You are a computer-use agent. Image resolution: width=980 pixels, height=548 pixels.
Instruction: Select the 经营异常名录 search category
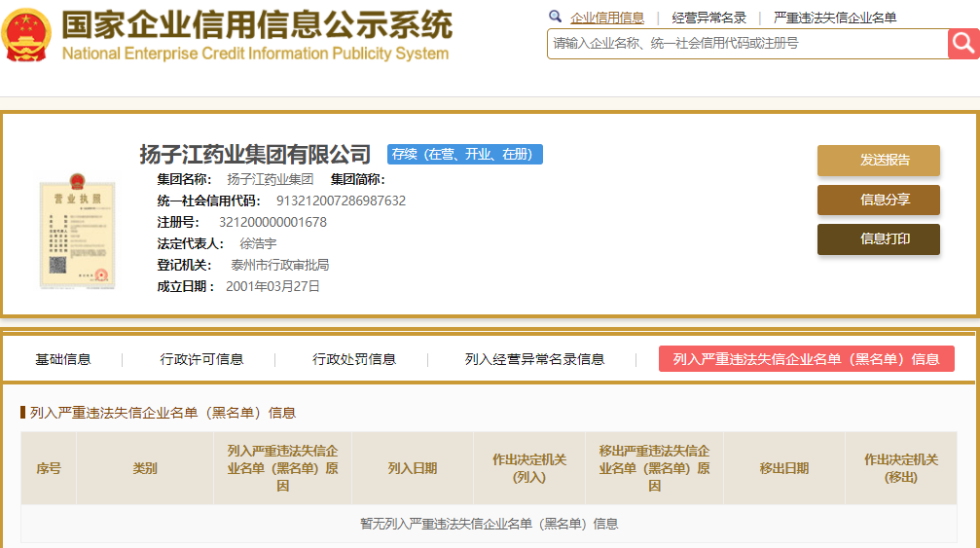(x=708, y=18)
